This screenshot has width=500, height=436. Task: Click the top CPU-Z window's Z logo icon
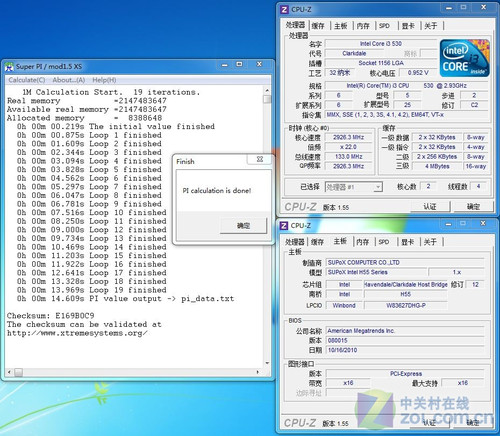(284, 9)
